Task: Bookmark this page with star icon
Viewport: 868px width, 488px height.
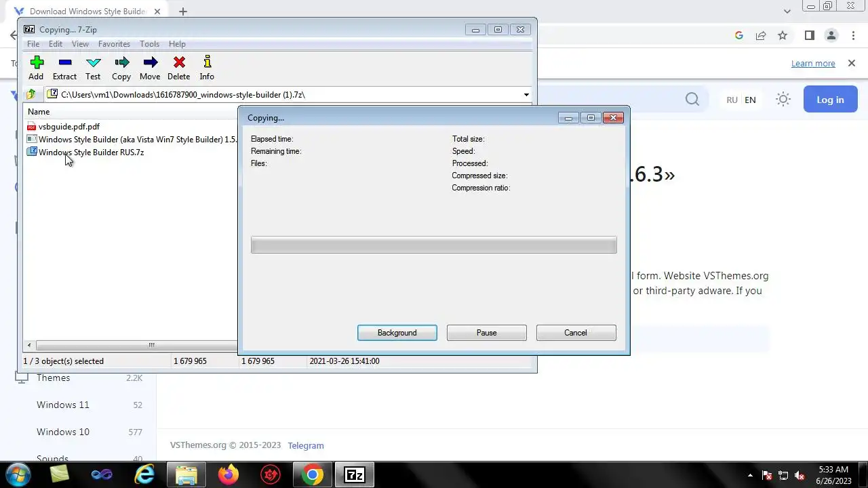Action: point(783,35)
